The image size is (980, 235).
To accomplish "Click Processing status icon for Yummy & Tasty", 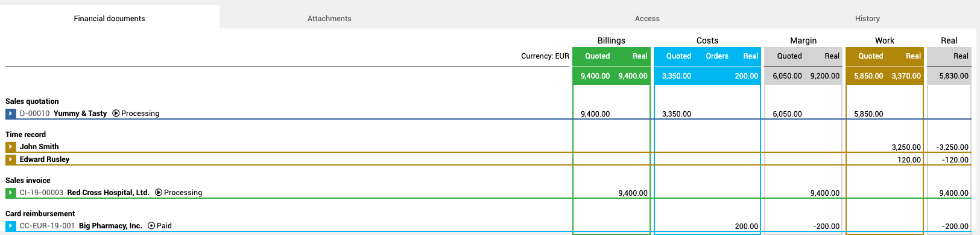I will [116, 114].
